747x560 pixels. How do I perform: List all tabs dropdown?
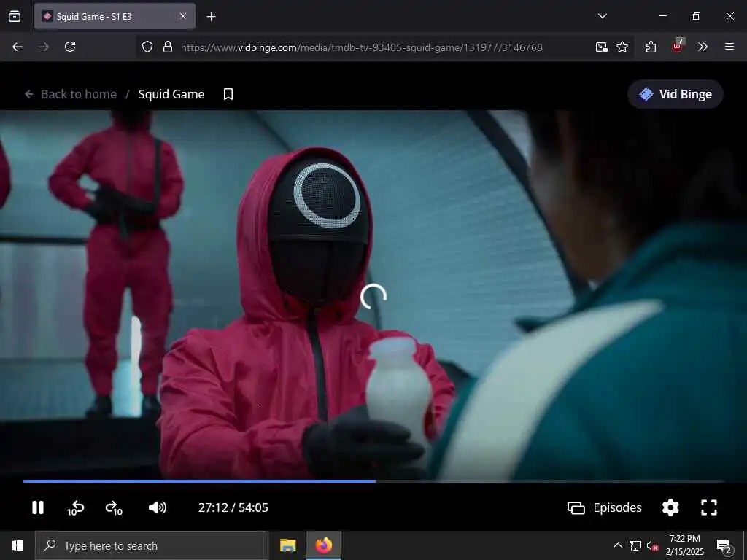[x=602, y=16]
